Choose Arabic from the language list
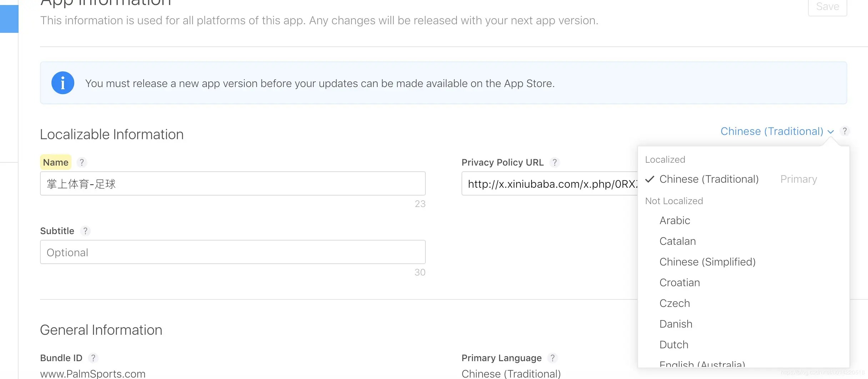 675,221
